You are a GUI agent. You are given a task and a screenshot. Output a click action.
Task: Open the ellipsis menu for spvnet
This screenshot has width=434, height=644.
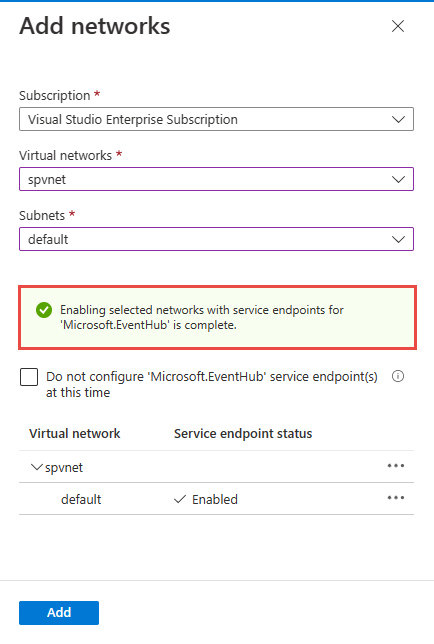[x=396, y=466]
